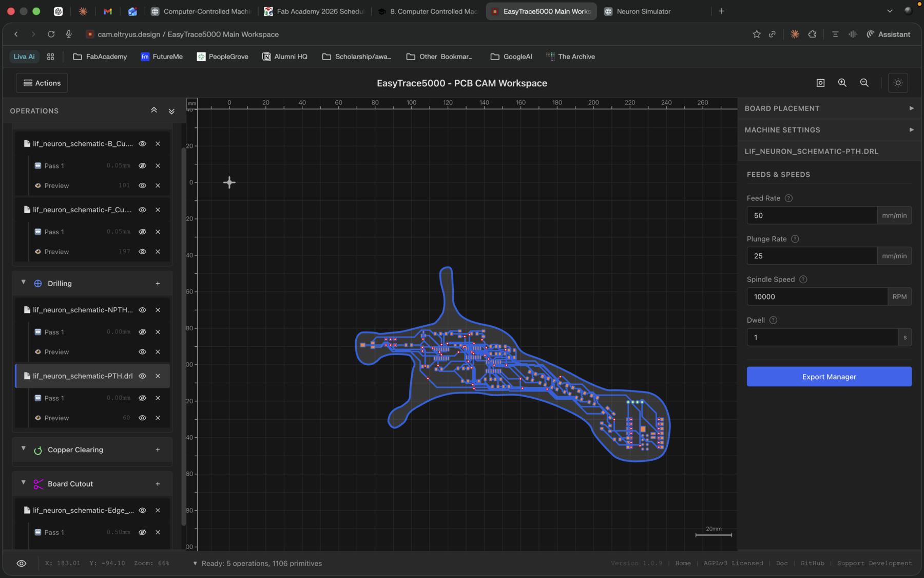The width and height of the screenshot is (924, 578).
Task: Open the Feed Rate help question mark icon
Action: (788, 198)
